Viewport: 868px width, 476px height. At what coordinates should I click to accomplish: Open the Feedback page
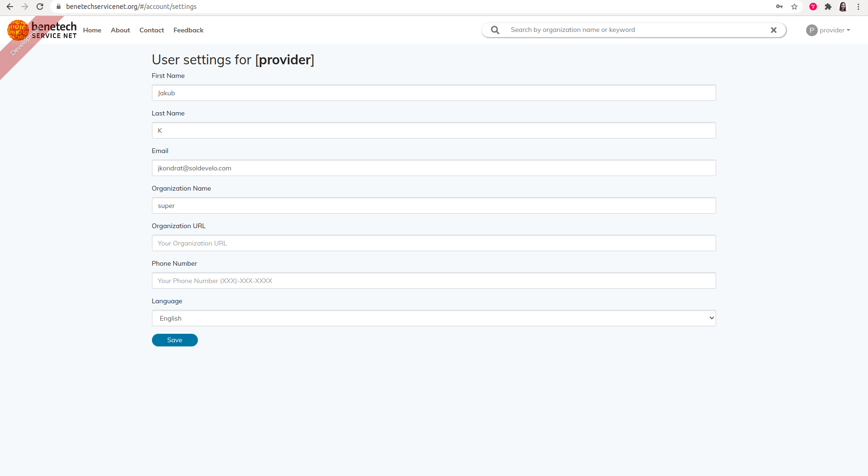188,30
